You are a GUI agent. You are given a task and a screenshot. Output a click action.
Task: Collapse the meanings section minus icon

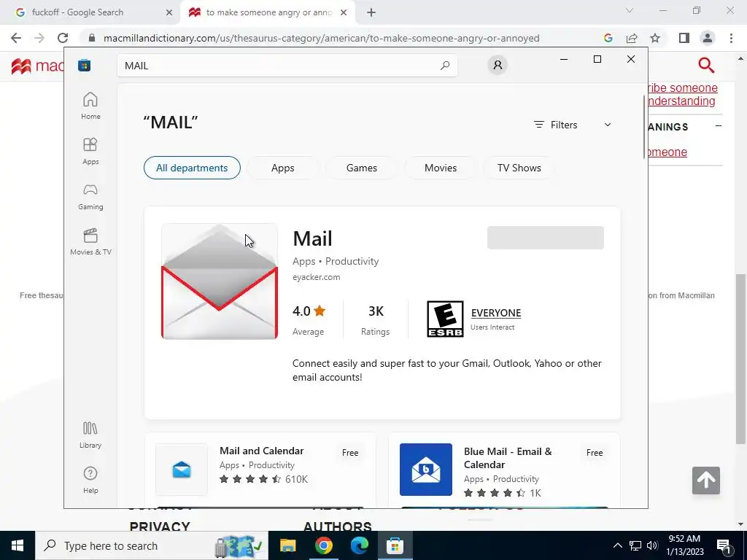(x=719, y=126)
